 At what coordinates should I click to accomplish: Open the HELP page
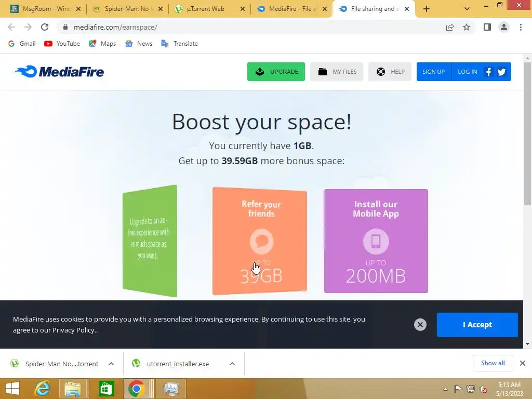click(x=390, y=72)
